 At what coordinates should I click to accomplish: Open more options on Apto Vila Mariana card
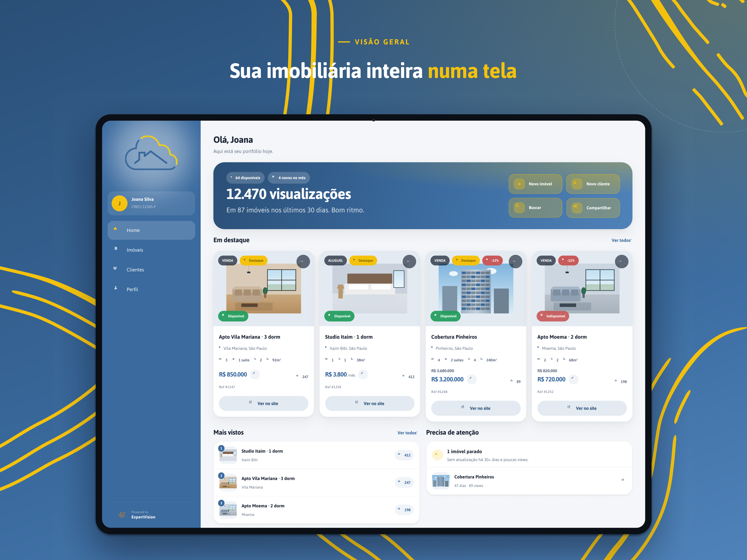tap(303, 261)
